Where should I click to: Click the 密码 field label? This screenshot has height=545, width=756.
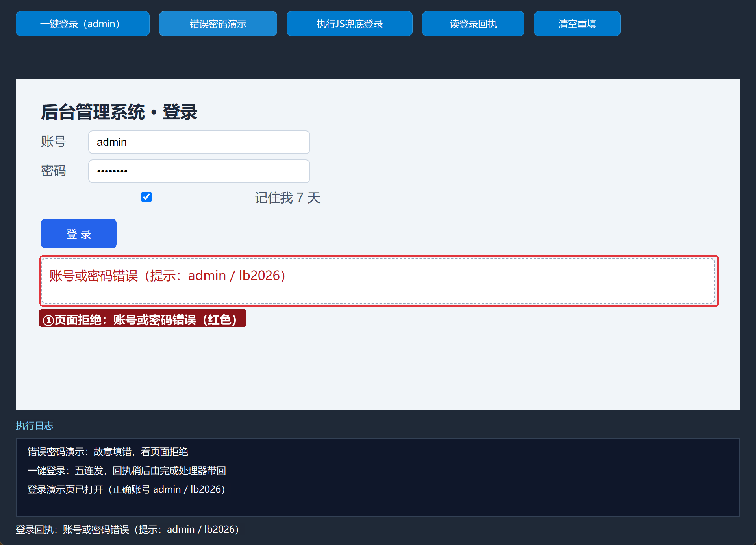coord(54,171)
